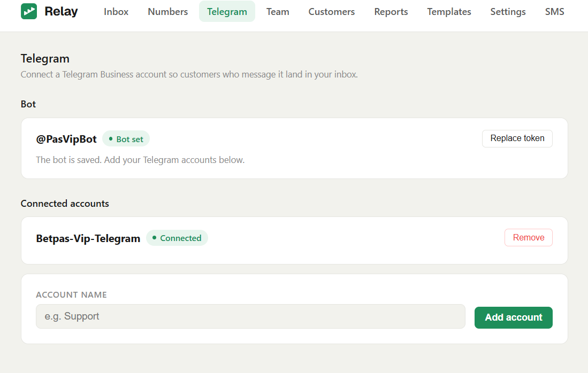Go to the Settings tab

pyautogui.click(x=508, y=12)
